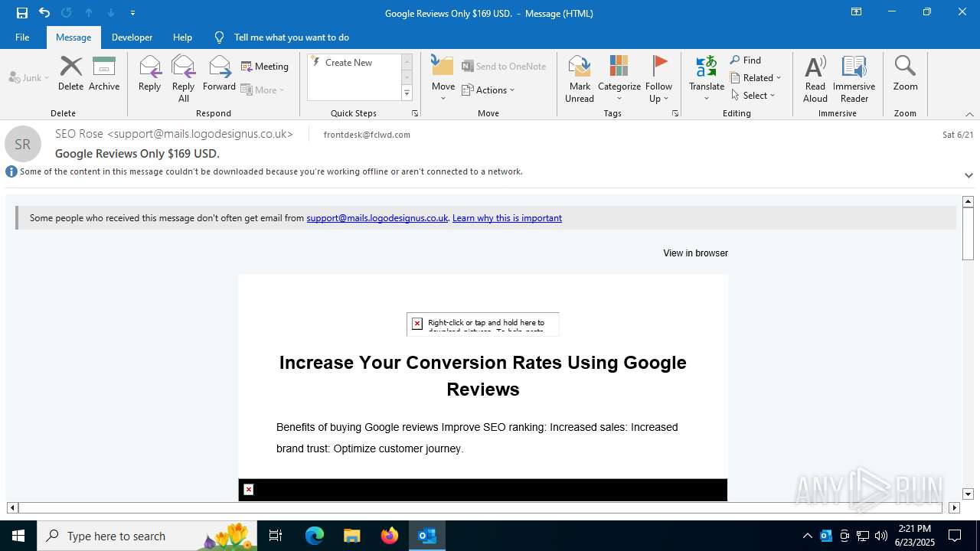Open the Customize Quick Access Toolbar dropdown
The height and width of the screenshot is (551, 980).
click(x=133, y=13)
